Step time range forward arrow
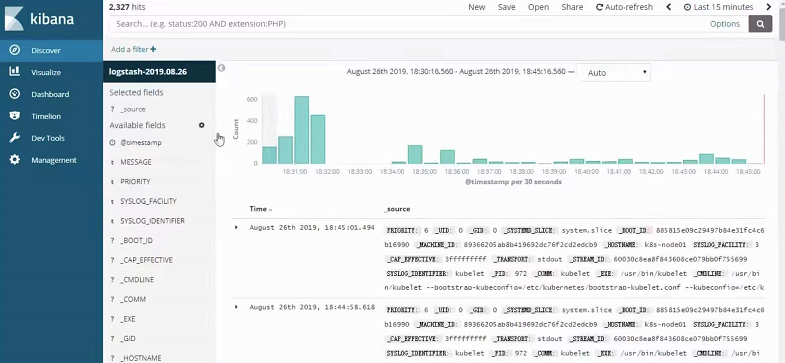Viewport: 785px width, 363px height. coord(769,7)
